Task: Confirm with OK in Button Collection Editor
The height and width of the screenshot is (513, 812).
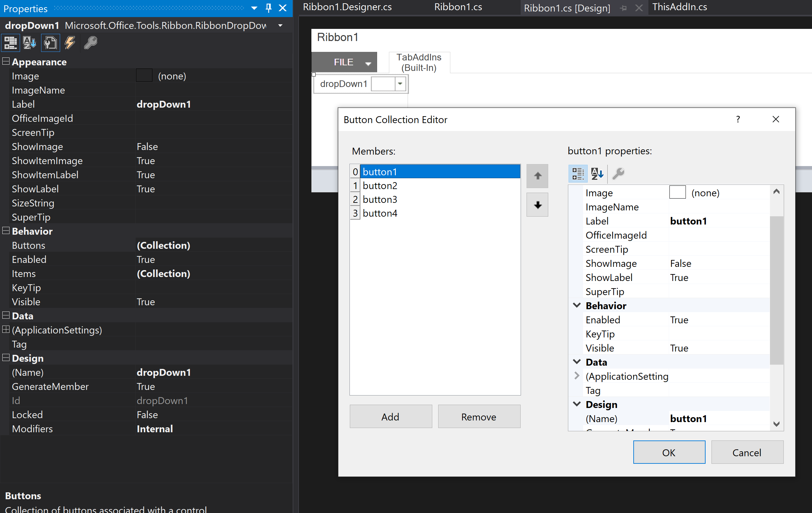Action: pyautogui.click(x=669, y=452)
